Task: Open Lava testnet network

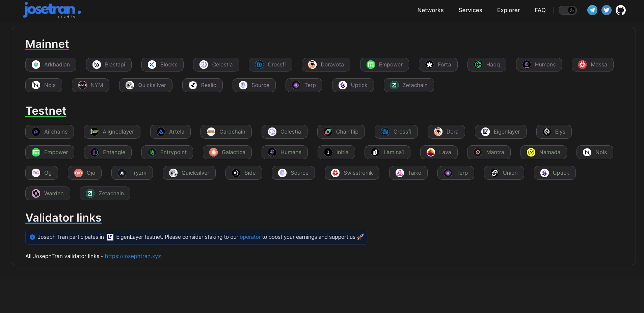Action: pos(439,152)
